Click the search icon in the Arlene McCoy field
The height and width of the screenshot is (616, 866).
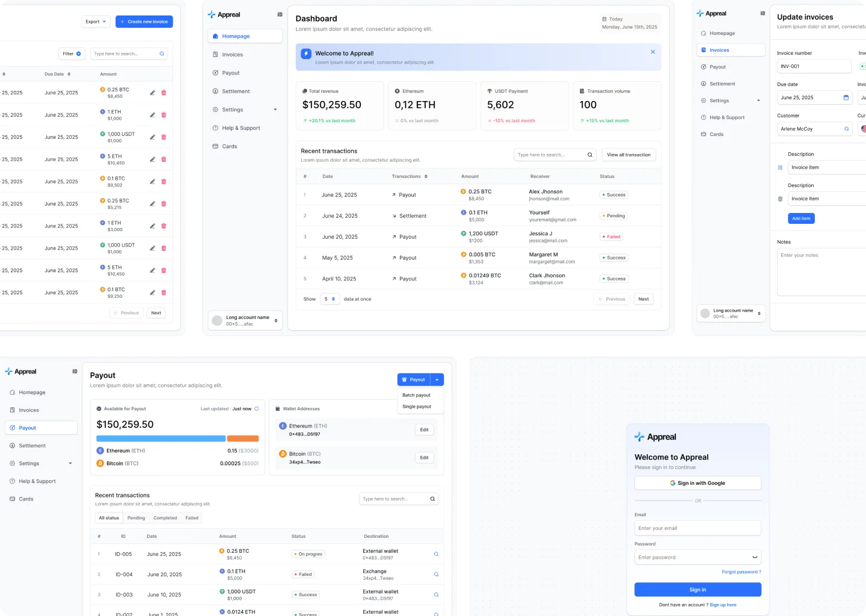click(x=847, y=129)
